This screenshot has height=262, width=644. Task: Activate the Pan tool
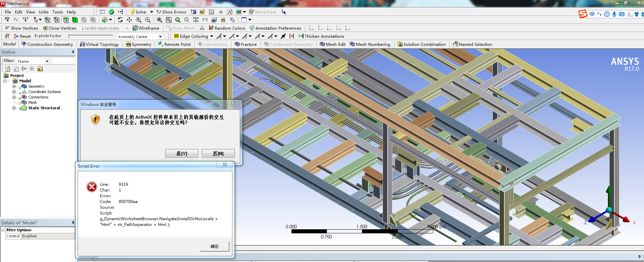pyautogui.click(x=129, y=20)
